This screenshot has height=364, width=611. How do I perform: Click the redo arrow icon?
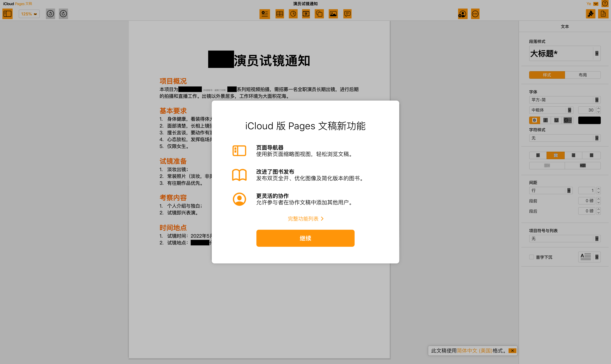[63, 14]
